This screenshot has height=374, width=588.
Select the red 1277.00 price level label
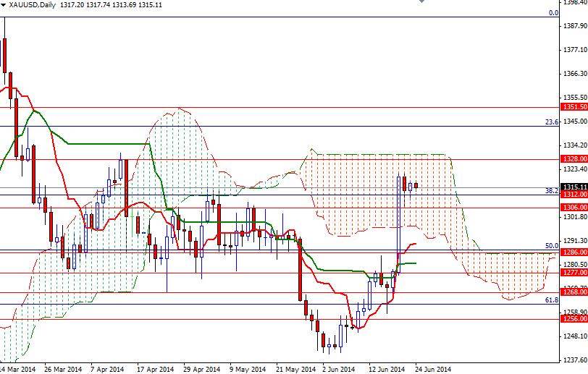[574, 273]
